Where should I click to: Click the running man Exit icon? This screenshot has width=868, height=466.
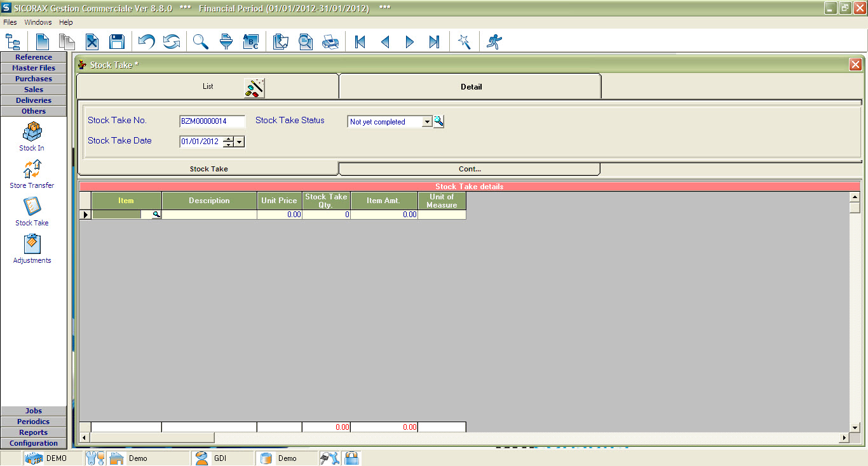coord(494,42)
